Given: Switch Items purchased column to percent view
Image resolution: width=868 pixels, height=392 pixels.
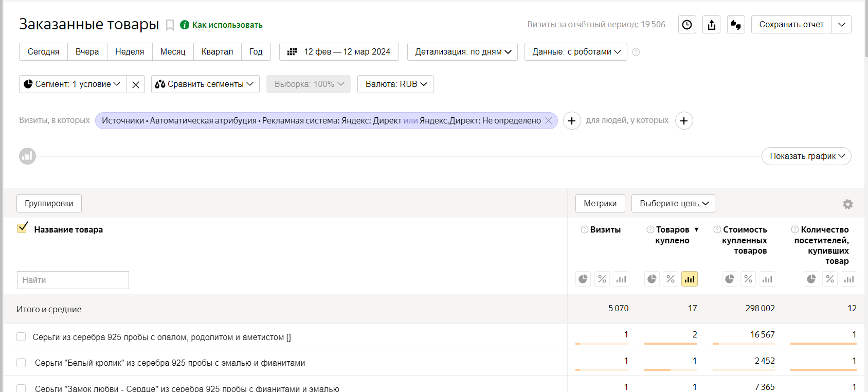Looking at the screenshot, I should 671,279.
